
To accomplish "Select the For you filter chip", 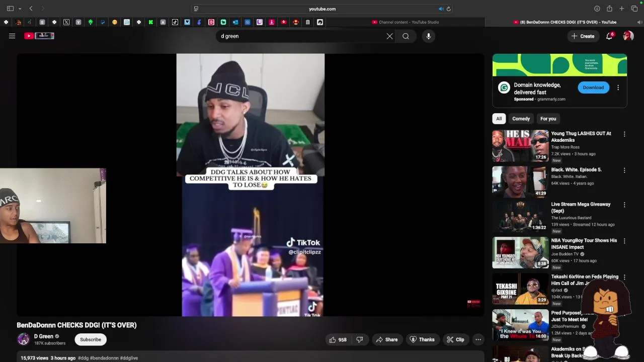I will click(548, 119).
